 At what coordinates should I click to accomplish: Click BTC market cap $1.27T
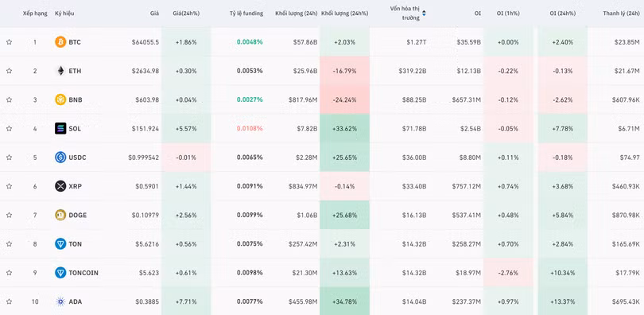click(417, 42)
